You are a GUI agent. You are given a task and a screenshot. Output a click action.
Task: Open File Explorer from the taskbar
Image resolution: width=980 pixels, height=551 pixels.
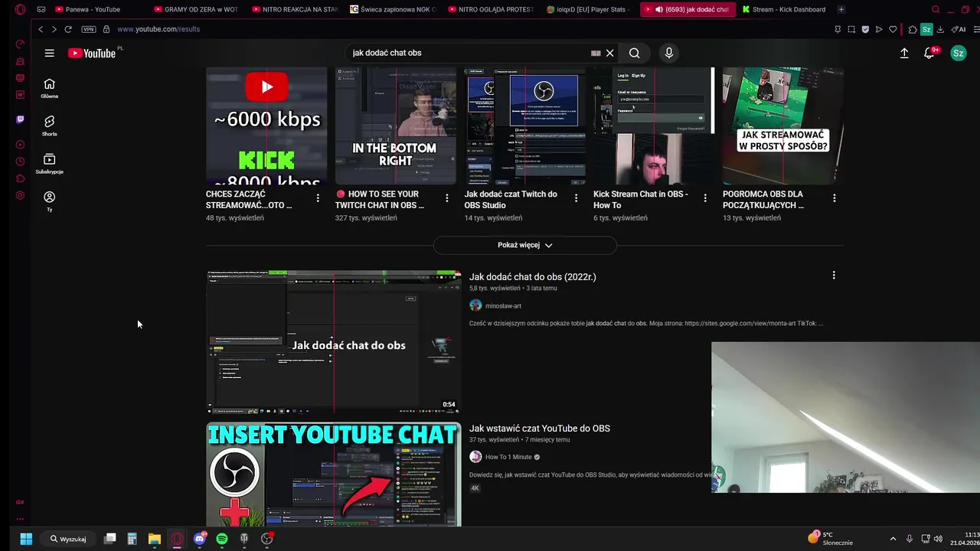click(155, 539)
